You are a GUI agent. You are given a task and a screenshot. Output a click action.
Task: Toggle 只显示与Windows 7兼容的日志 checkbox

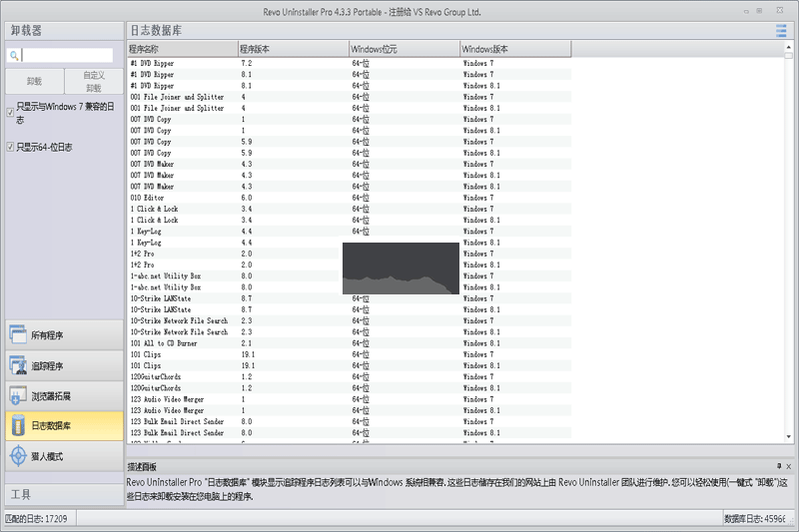click(x=10, y=112)
